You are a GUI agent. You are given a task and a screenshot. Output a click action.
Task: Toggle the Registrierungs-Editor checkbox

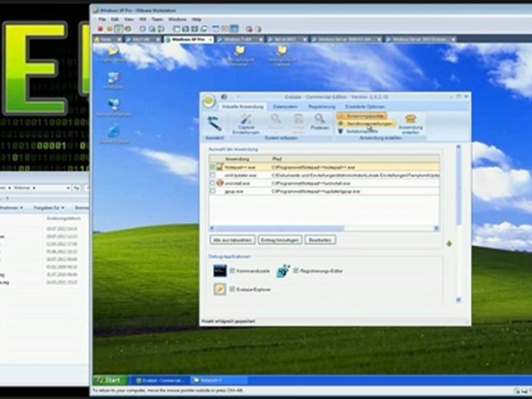296,271
